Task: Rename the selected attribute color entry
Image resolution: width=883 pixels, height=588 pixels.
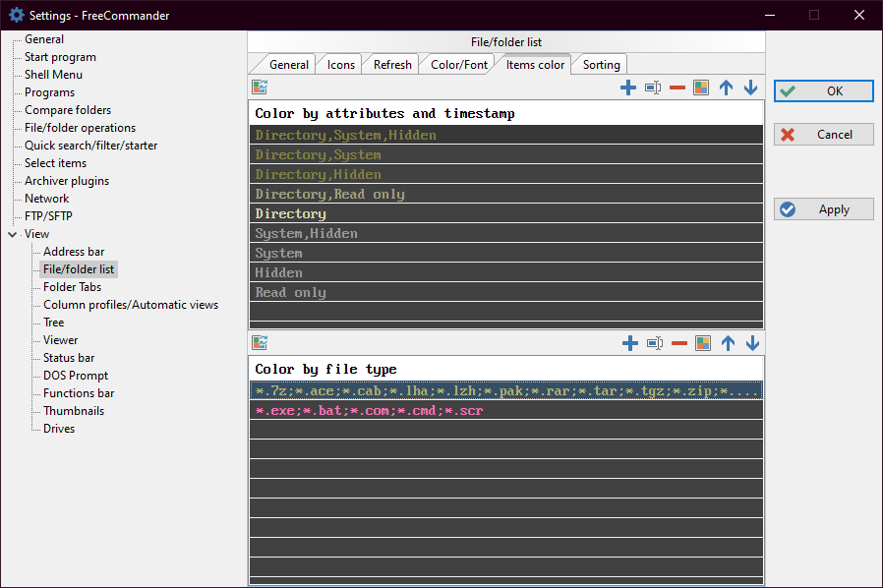Action: 653,88
